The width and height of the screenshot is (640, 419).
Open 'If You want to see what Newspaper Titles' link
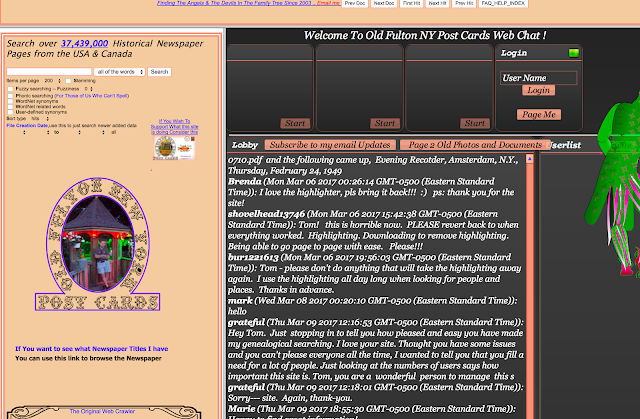tap(91, 349)
